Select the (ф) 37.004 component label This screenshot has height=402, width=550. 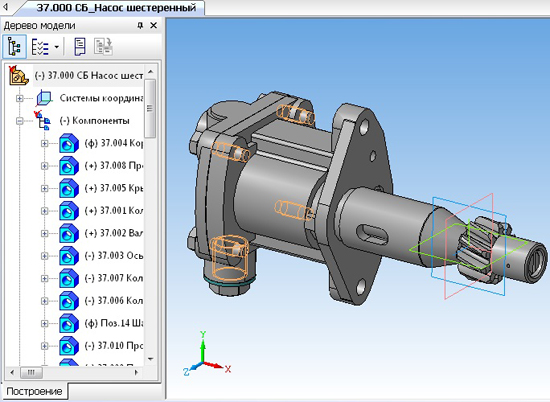114,143
